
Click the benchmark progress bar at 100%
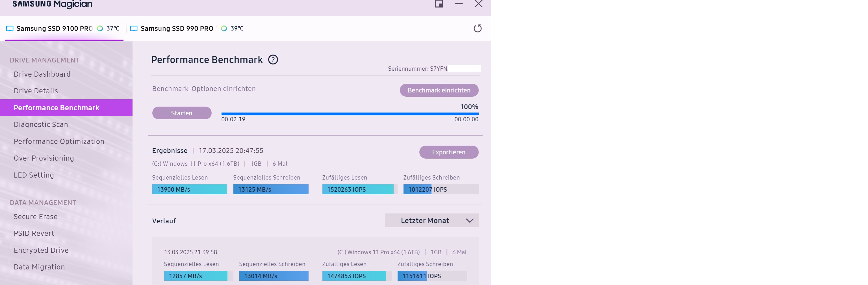350,113
